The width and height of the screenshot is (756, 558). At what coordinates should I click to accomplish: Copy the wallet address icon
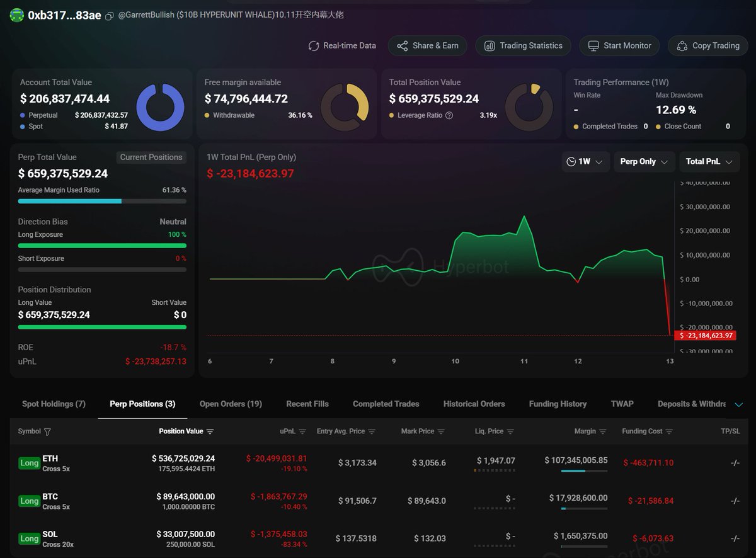pyautogui.click(x=110, y=16)
